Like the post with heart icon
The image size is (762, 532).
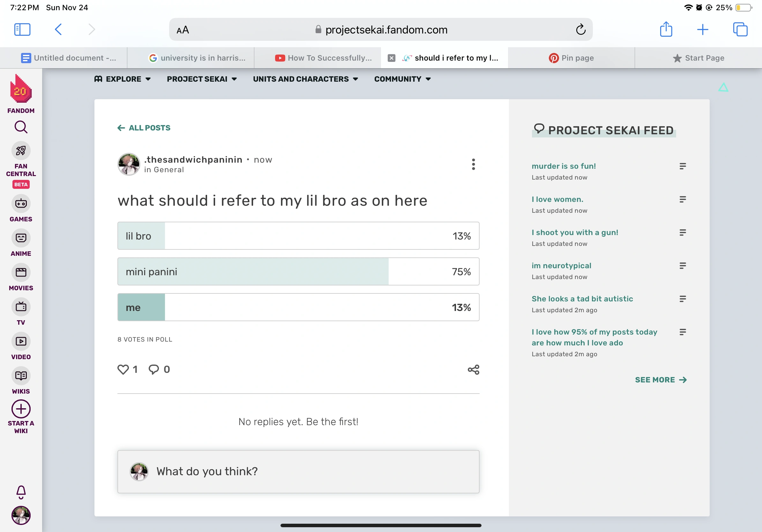click(123, 369)
